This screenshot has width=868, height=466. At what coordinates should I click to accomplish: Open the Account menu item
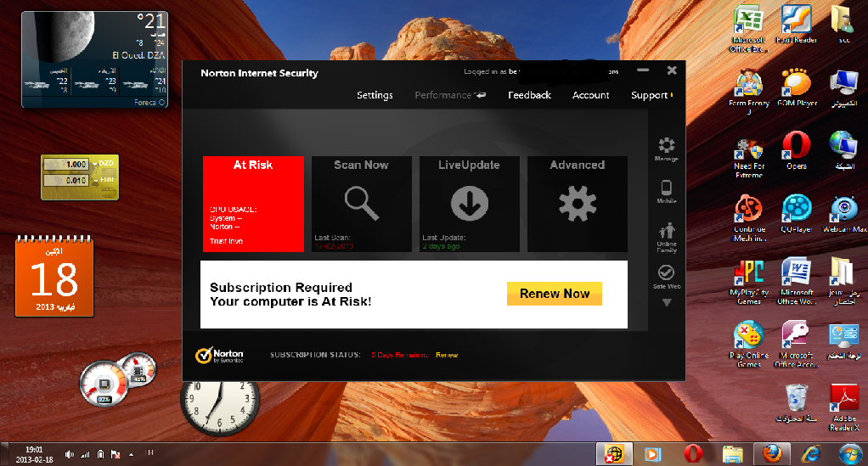590,95
